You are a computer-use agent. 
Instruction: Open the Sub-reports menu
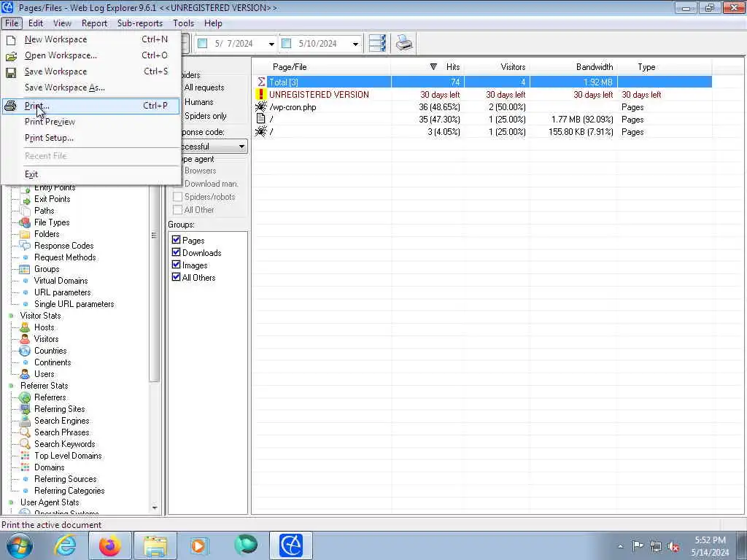pyautogui.click(x=139, y=23)
